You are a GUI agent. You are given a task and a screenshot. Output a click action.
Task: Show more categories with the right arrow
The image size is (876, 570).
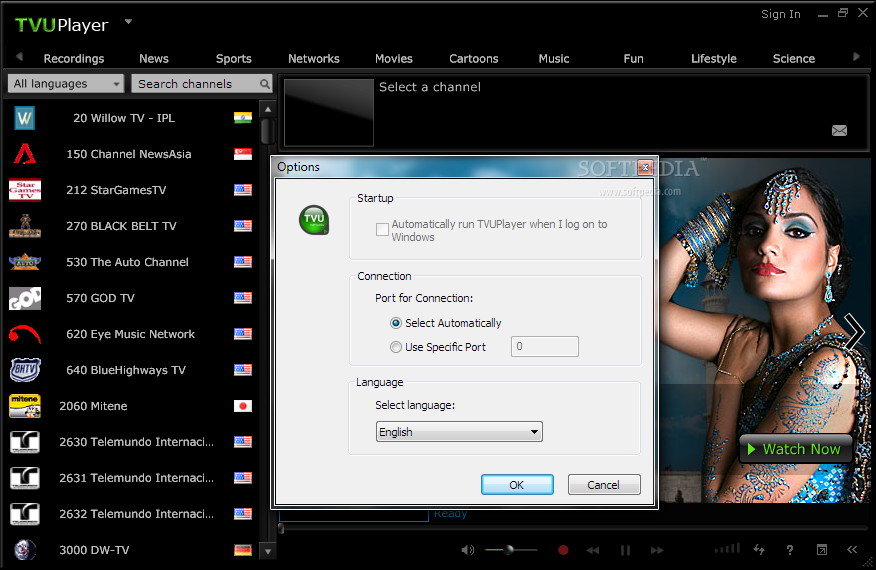pos(856,56)
